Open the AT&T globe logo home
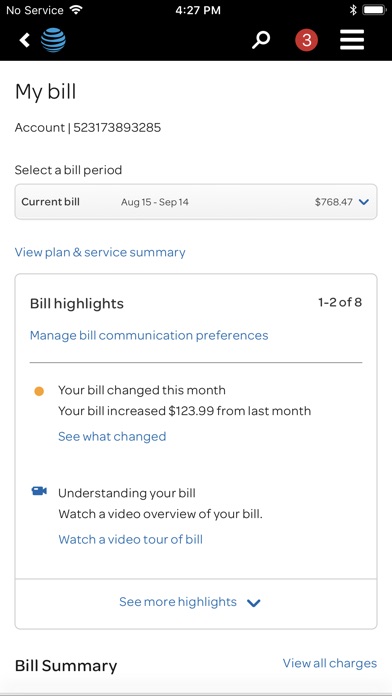Image resolution: width=392 pixels, height=696 pixels. pos(53,40)
